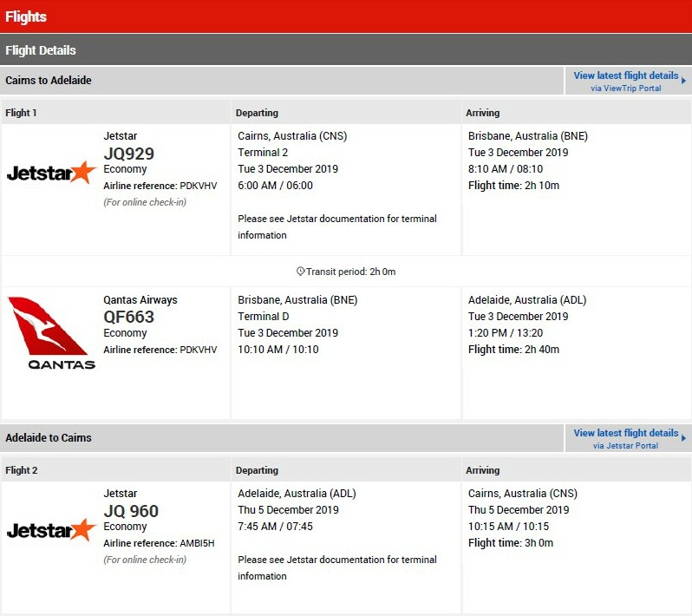Image resolution: width=692 pixels, height=616 pixels.
Task: Click arrival time 10:15 AM / 10:15
Action: pos(509,527)
